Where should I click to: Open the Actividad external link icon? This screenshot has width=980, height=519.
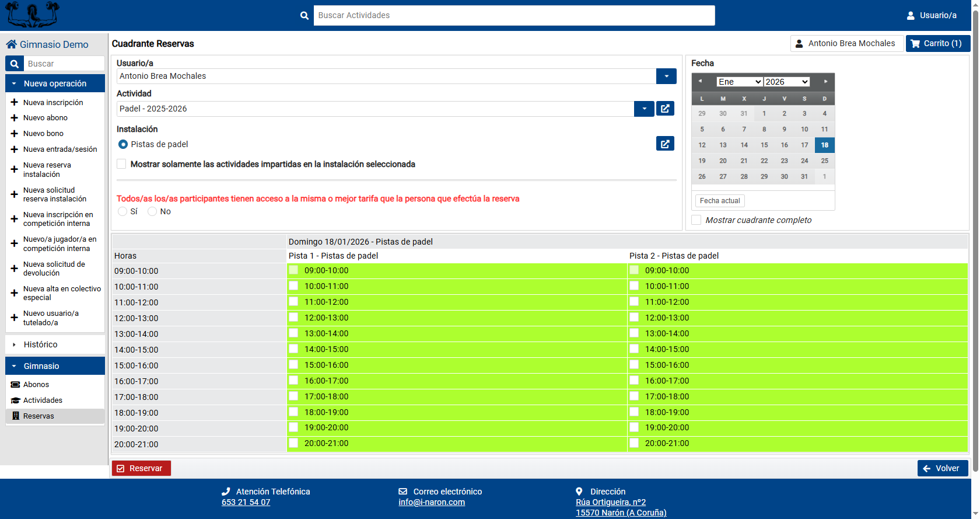665,109
